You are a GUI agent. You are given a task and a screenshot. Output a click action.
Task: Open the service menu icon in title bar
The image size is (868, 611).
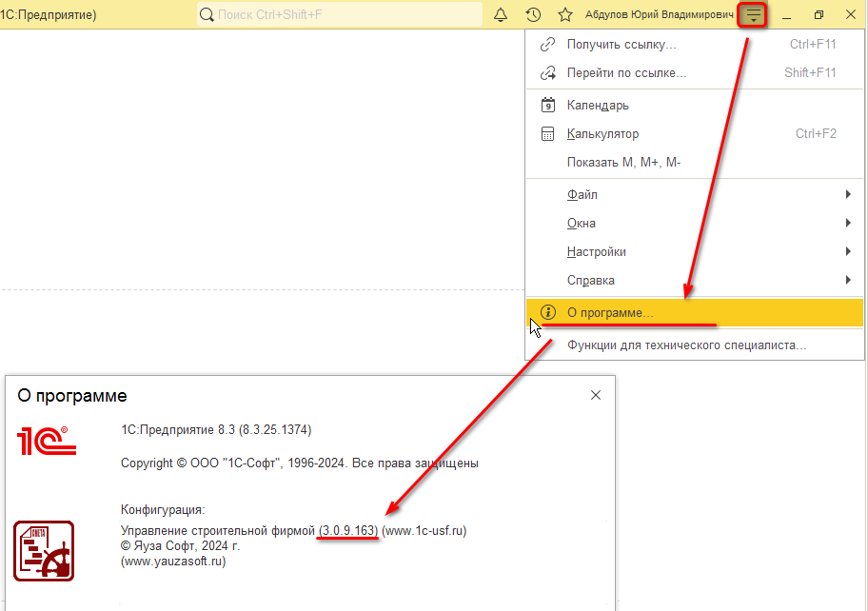753,15
